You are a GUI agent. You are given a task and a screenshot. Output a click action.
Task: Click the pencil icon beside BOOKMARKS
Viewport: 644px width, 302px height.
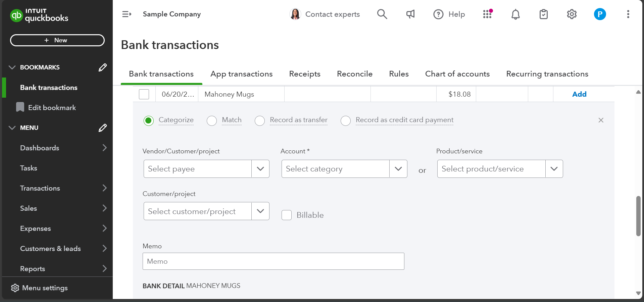click(x=103, y=67)
